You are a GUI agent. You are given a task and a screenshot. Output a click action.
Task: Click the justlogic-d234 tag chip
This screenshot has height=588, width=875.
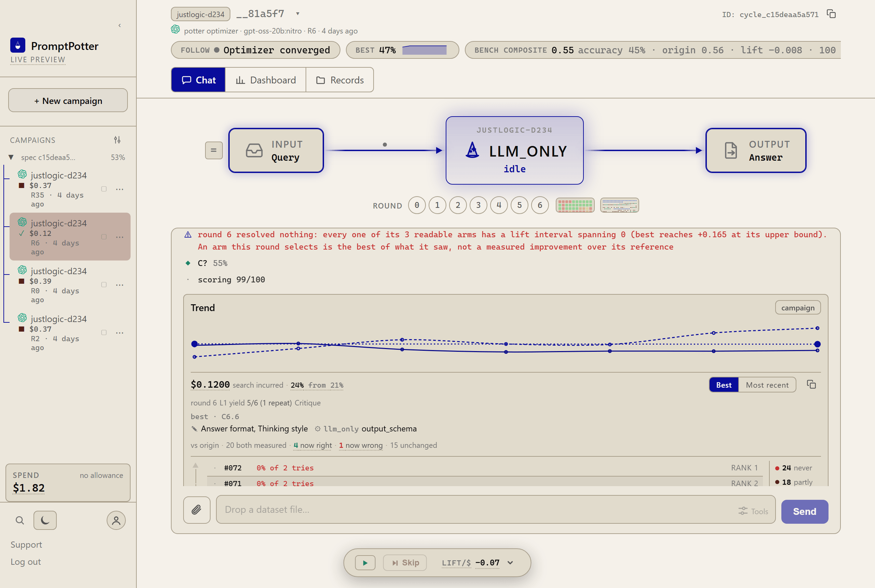[201, 14]
